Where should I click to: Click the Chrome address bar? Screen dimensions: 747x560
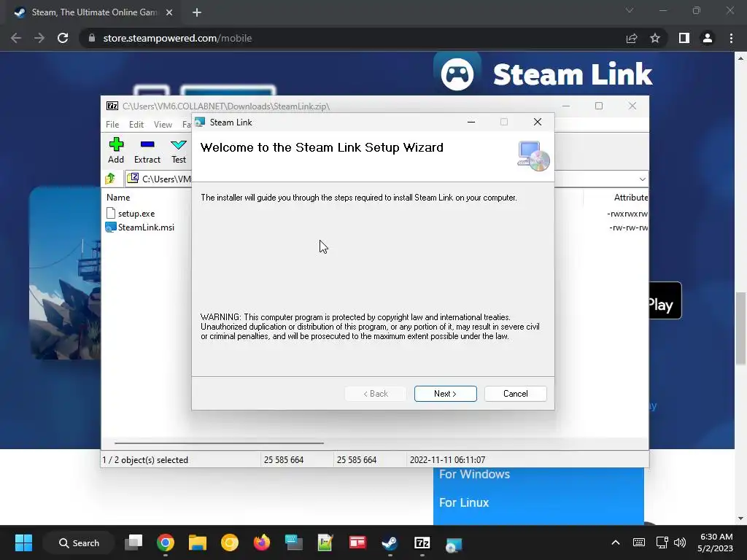click(x=352, y=38)
